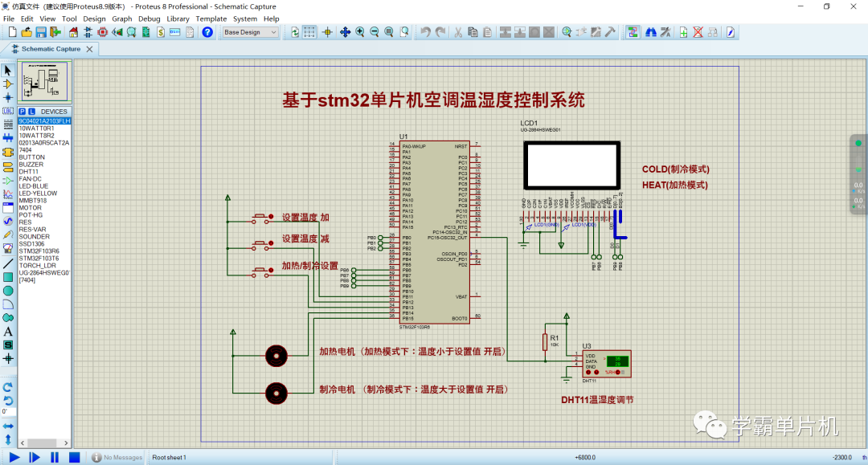Open Search and Tag binoculars icon
The width and height of the screenshot is (868, 465).
pyautogui.click(x=651, y=33)
